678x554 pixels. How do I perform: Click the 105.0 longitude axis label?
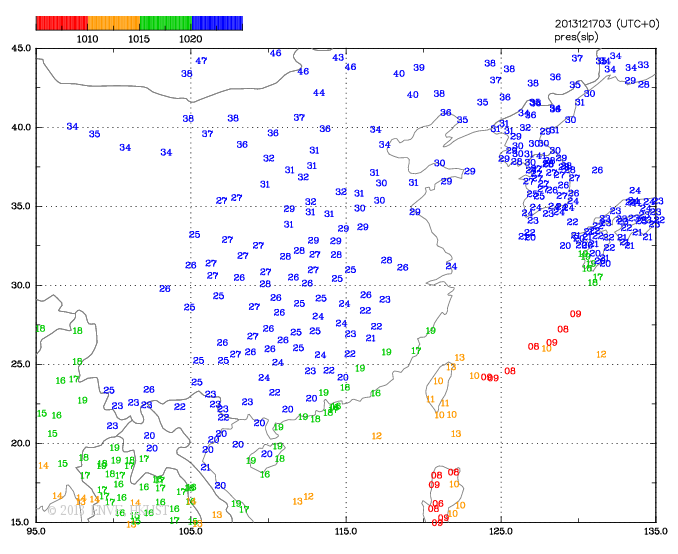[191, 532]
